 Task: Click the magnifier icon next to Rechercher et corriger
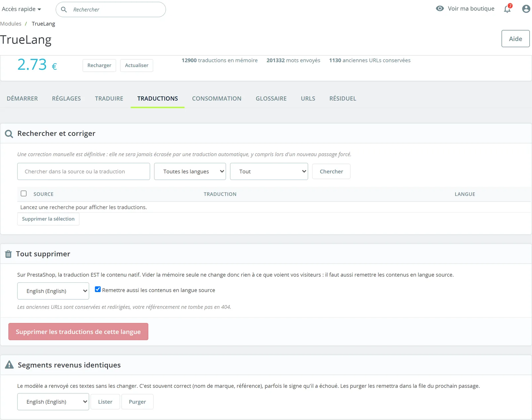click(9, 134)
